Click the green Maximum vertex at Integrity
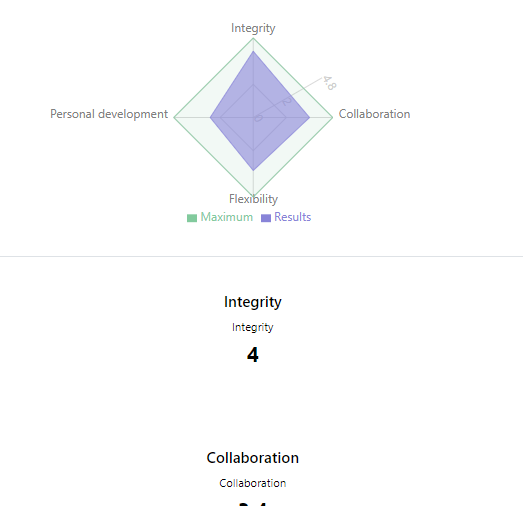 point(253,39)
